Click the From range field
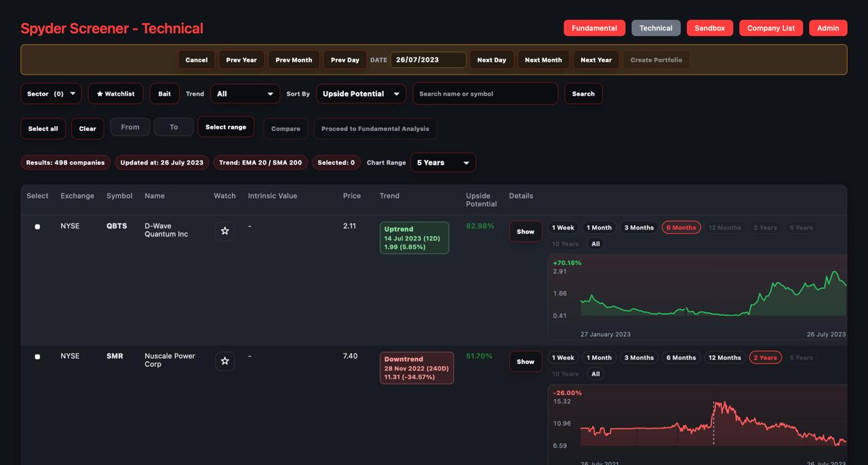This screenshot has height=465, width=868. coord(130,127)
